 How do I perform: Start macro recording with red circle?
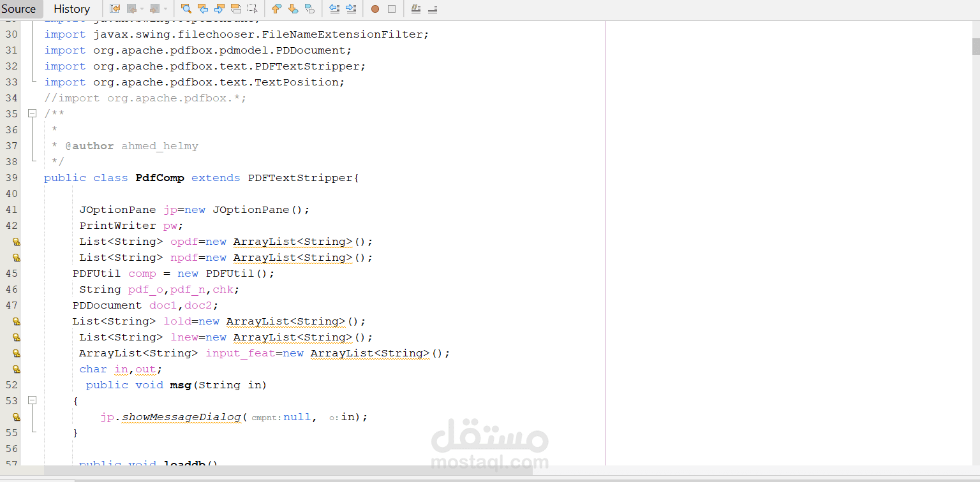pyautogui.click(x=375, y=9)
